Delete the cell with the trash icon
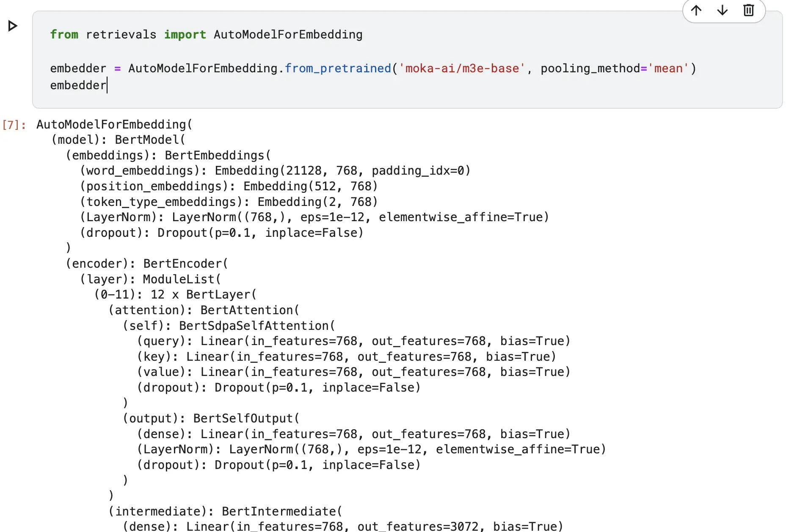Image resolution: width=805 pixels, height=532 pixels. click(749, 10)
